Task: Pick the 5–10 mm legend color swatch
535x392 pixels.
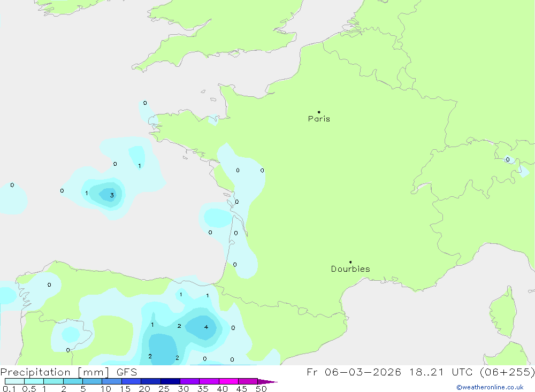Action: pyautogui.click(x=93, y=381)
